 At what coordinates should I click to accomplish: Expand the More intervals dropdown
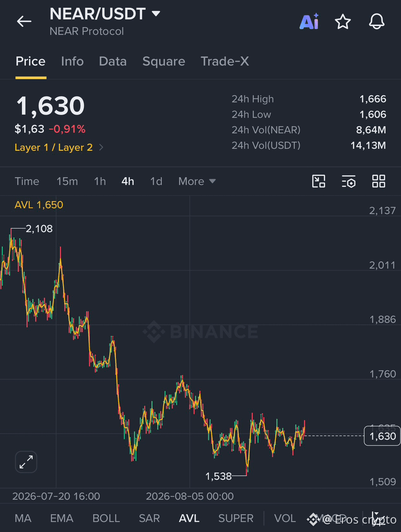click(x=197, y=182)
